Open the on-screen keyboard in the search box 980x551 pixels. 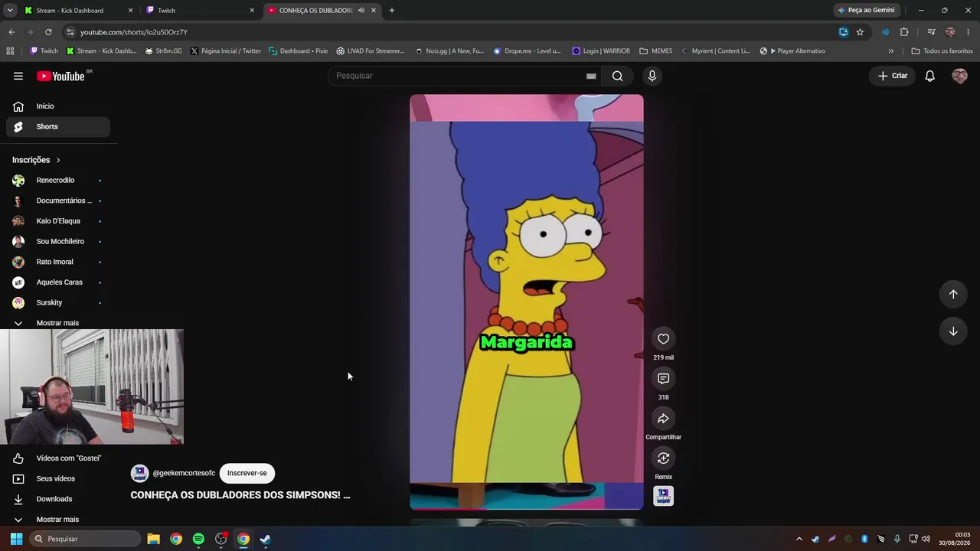click(x=591, y=76)
